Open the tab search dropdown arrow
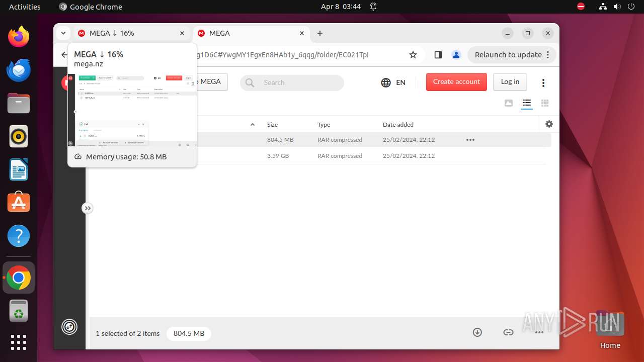This screenshot has width=644, height=362. [x=63, y=33]
